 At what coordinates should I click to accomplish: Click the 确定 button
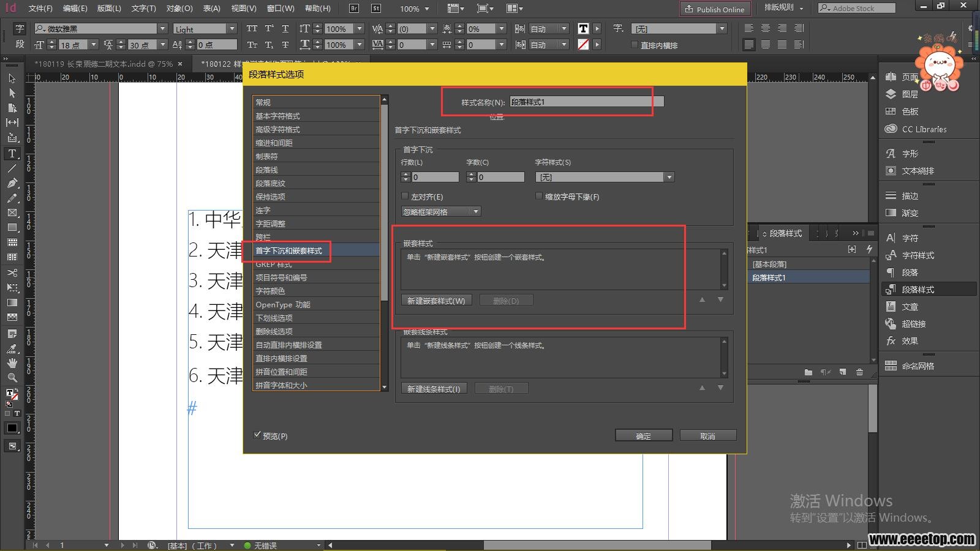[x=644, y=435]
